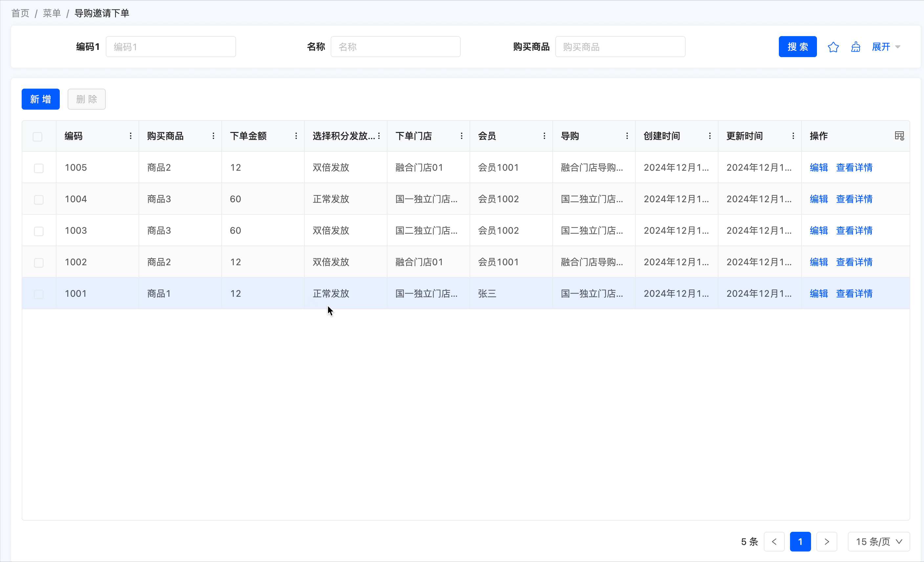This screenshot has height=562, width=924.
Task: Check the row 1003 checkbox
Action: (x=39, y=231)
